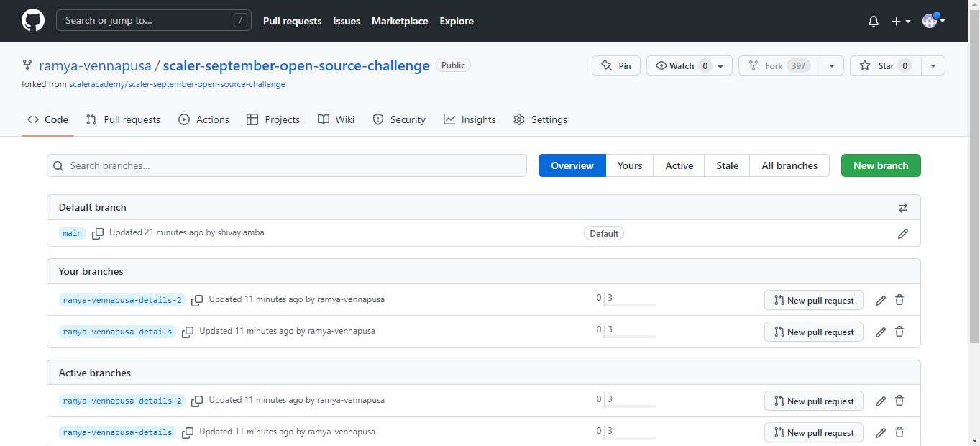The width and height of the screenshot is (980, 446).
Task: Open the Wiki tab
Action: (336, 119)
